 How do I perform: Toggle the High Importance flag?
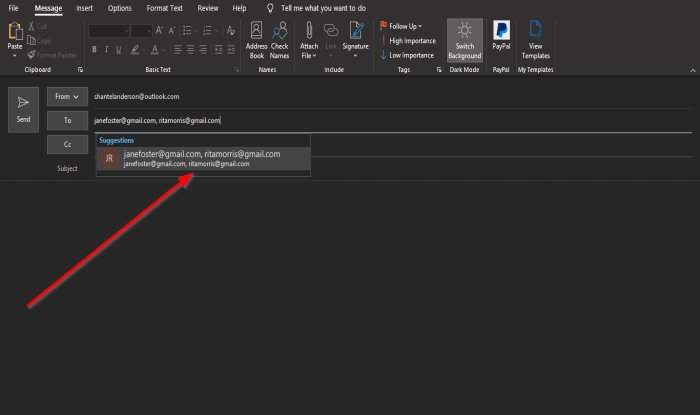(408, 41)
